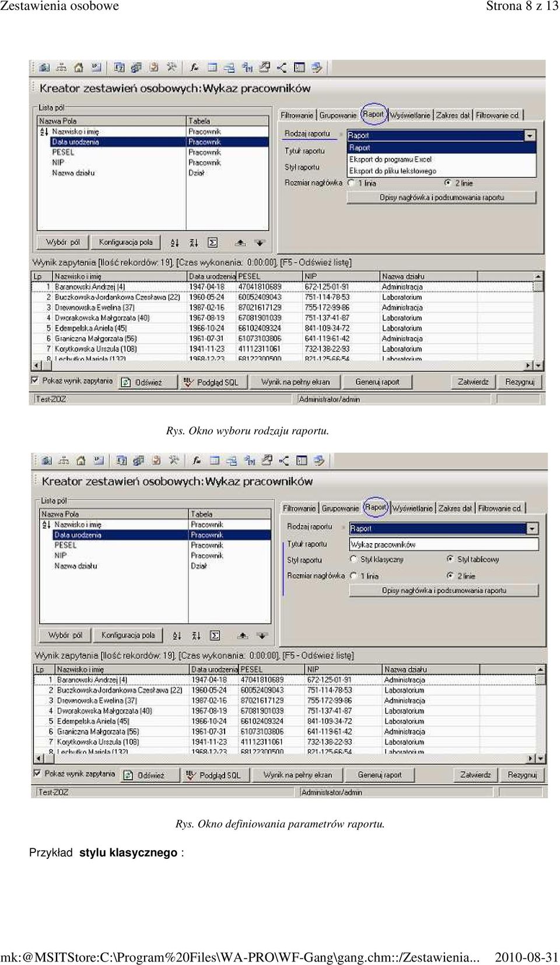Select '2 linie' radio in upper window
560x965 pixels.
click(x=448, y=183)
